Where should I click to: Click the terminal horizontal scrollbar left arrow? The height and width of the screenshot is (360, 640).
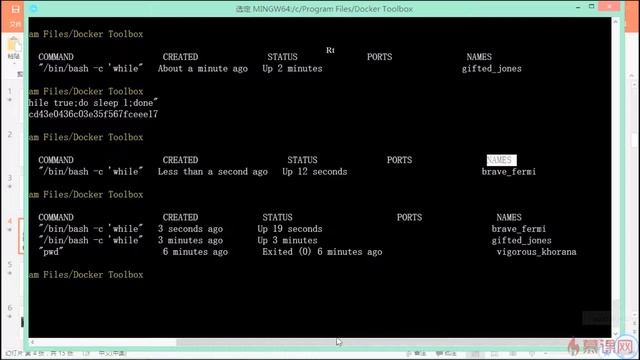tap(32, 342)
